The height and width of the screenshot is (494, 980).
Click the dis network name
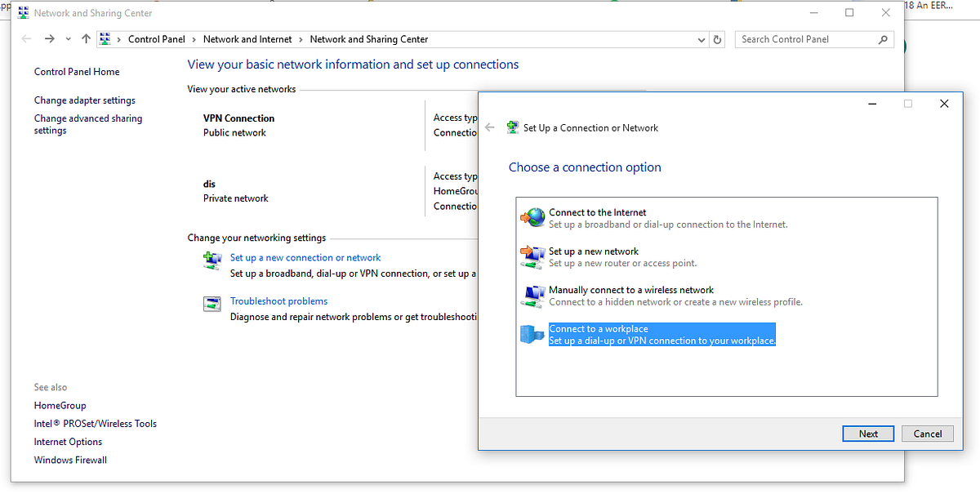click(x=209, y=185)
